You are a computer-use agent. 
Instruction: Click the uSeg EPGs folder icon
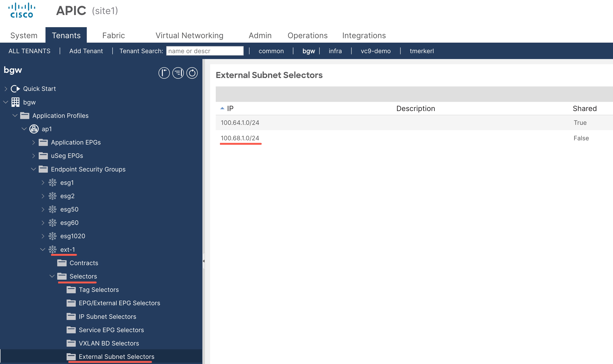point(43,156)
